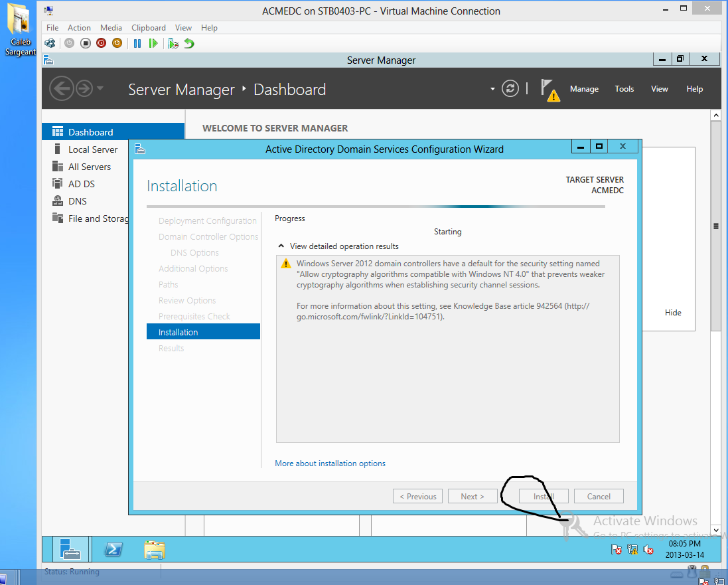Click the warning icon in operation results
The width and height of the screenshot is (728, 585).
286,264
